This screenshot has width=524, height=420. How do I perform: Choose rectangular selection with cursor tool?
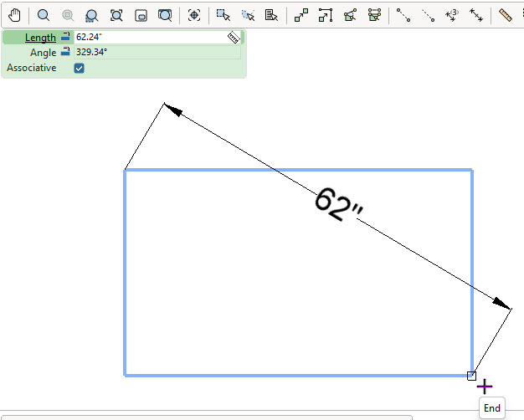[x=223, y=15]
